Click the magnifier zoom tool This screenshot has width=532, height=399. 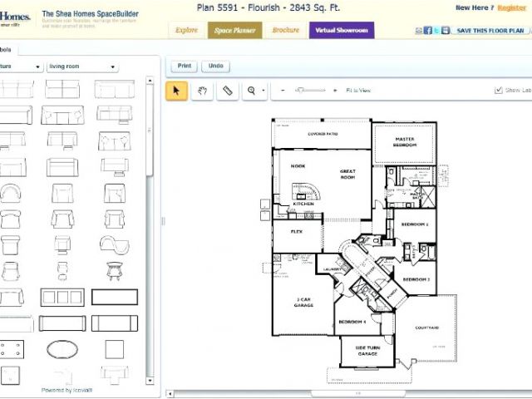250,91
